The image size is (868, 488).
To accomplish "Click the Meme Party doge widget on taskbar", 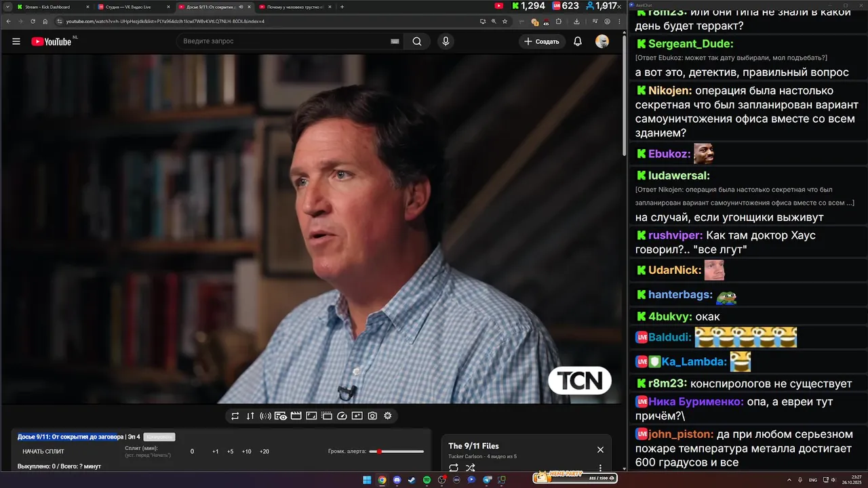I will 576,478.
